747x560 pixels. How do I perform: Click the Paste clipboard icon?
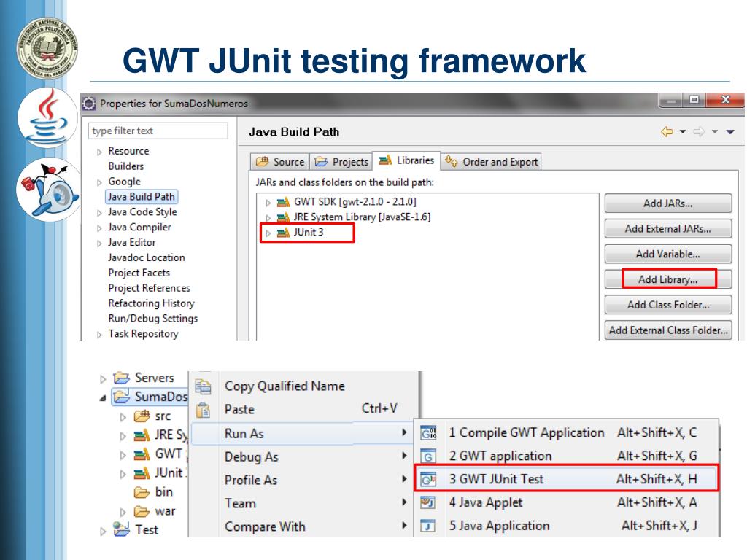(x=204, y=410)
